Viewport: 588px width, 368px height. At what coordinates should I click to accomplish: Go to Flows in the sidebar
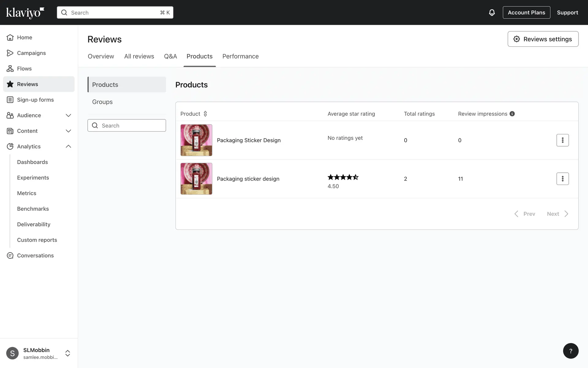[x=24, y=69]
